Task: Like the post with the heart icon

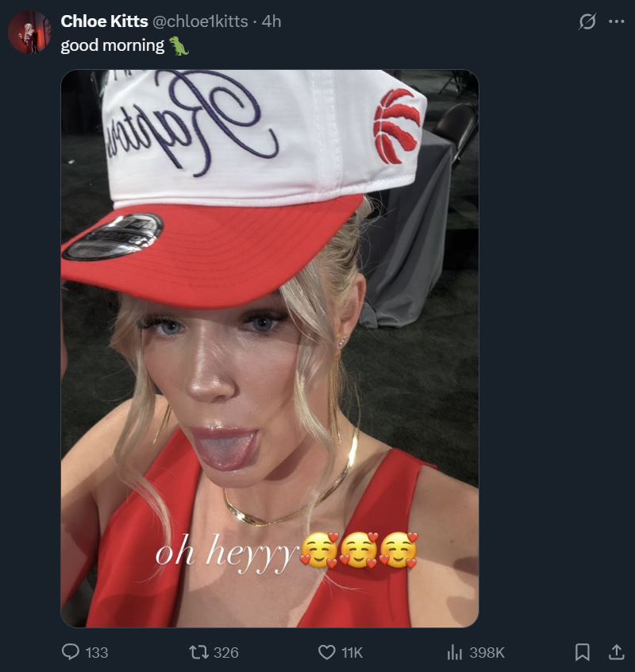Action: point(327,652)
